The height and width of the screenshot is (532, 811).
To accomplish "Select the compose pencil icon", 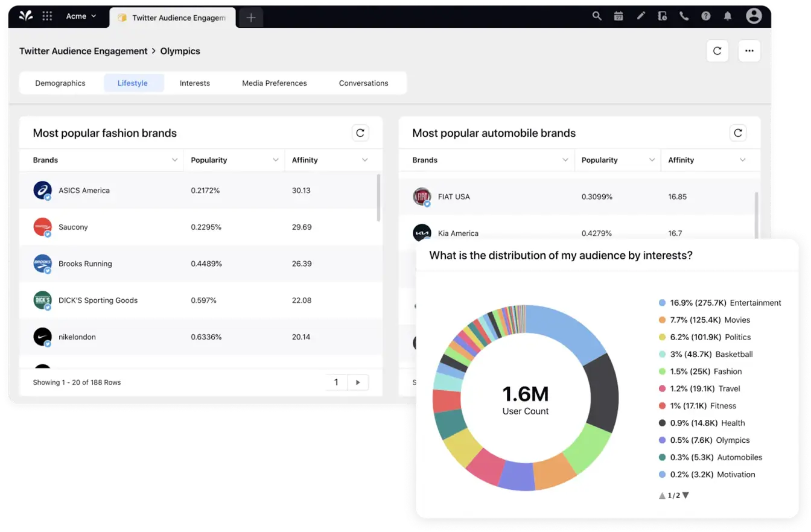I will click(640, 16).
